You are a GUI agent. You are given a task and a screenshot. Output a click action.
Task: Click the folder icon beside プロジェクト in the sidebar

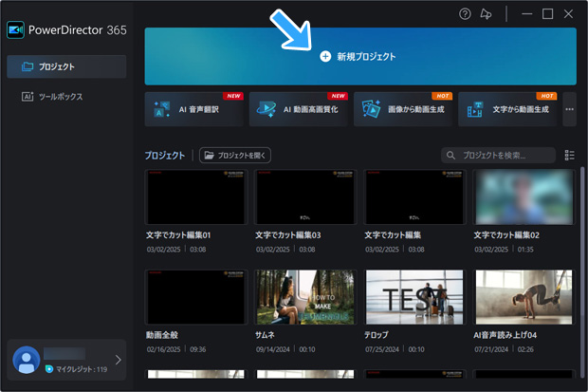click(28, 66)
